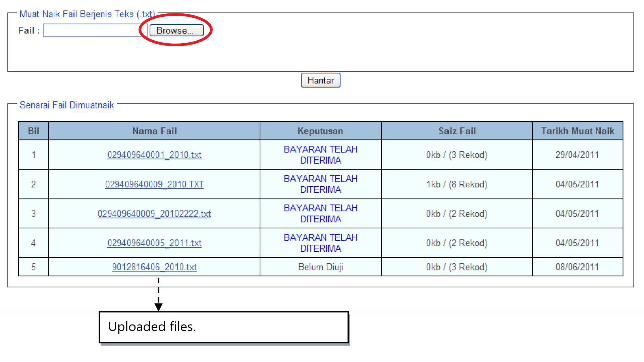Click Bayaran Telah Diterima in row 1
Screen dimensions: 644x362
tap(320, 155)
